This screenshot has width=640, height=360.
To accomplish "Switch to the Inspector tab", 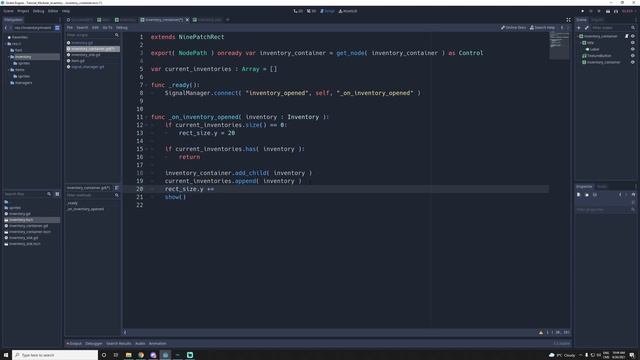I will [584, 187].
